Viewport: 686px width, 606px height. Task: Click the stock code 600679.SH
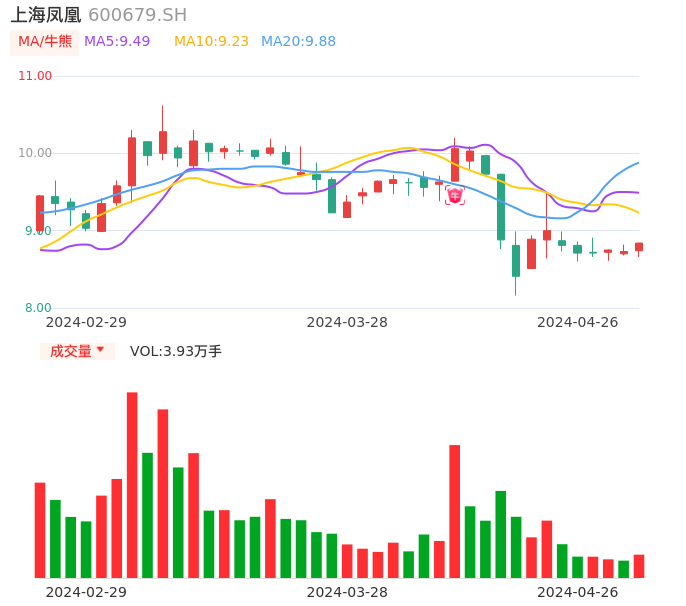click(137, 15)
